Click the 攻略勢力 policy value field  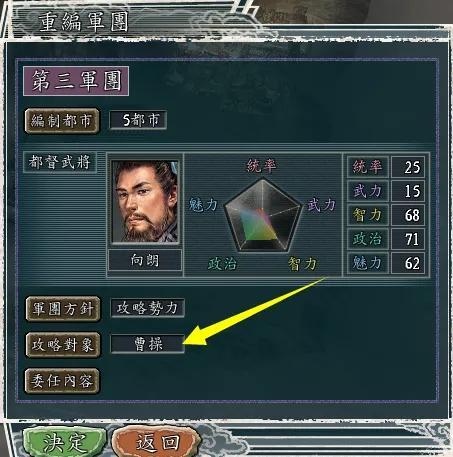147,308
